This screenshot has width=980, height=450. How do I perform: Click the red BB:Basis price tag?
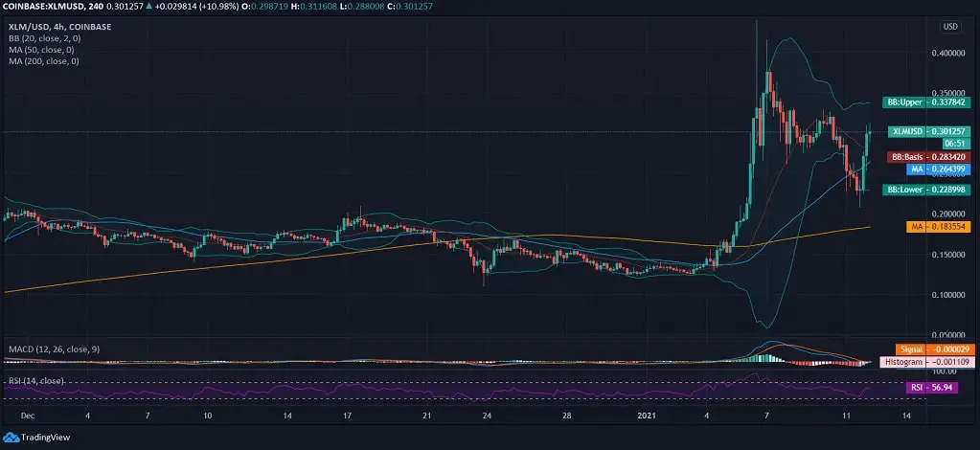click(x=916, y=156)
